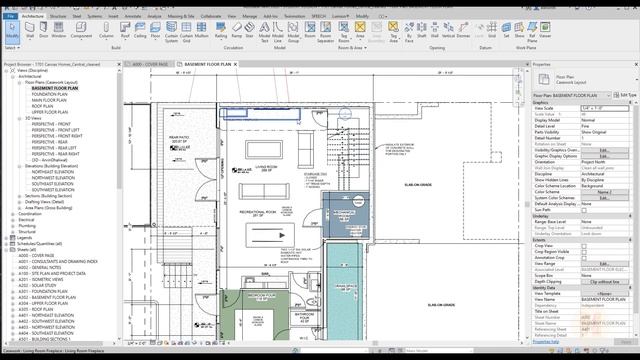Select the Stair tool
This screenshot has height=360, width=640.
(x=249, y=31)
